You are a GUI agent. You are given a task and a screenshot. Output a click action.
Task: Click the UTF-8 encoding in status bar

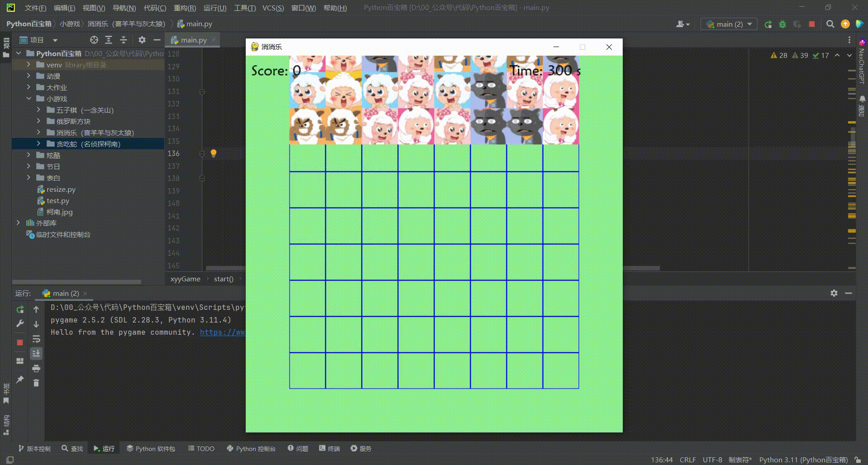point(712,460)
